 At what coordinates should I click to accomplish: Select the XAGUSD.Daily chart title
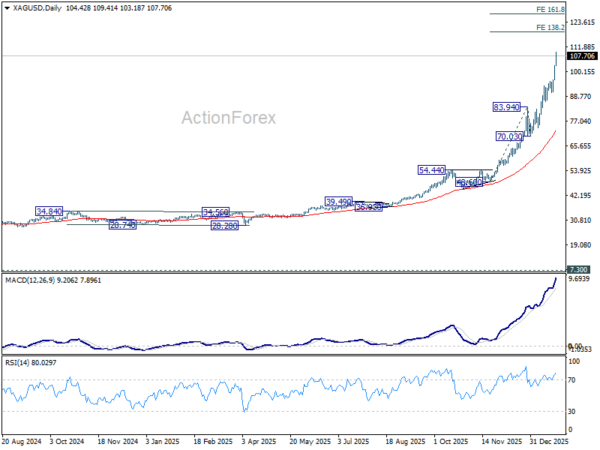click(38, 8)
